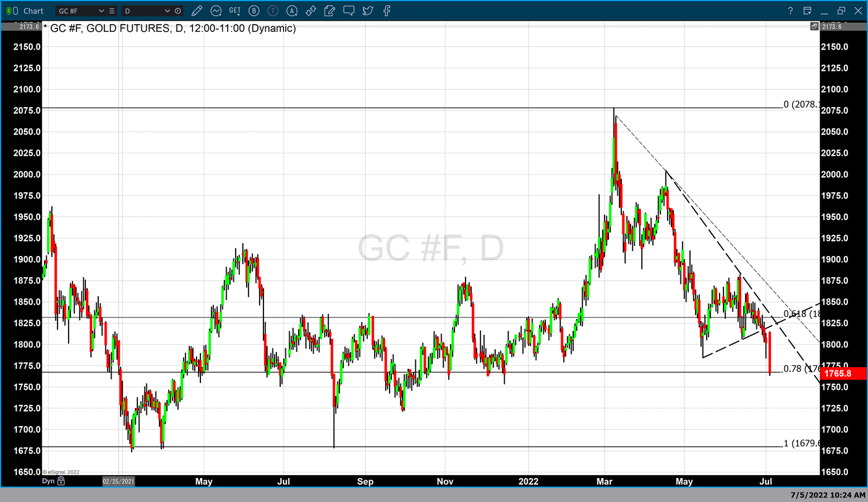Image resolution: width=868 pixels, height=502 pixels.
Task: Click the circled A toolbar icon
Action: pos(292,11)
